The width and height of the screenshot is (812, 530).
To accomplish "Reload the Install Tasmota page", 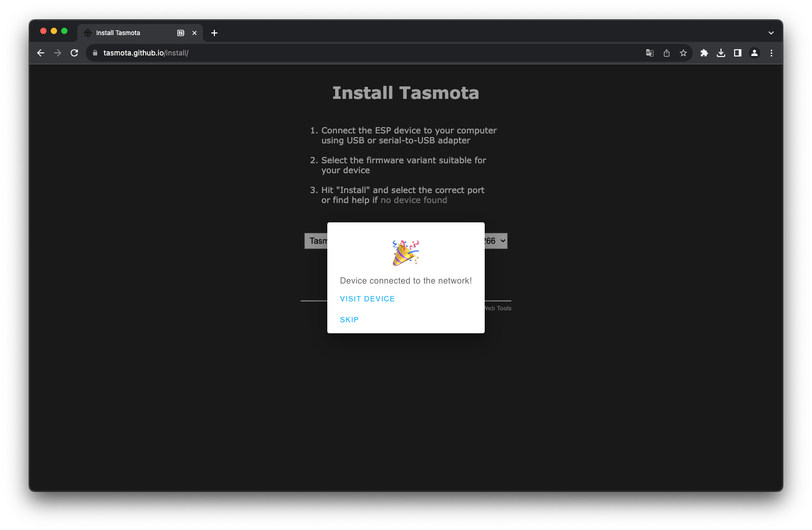I will pyautogui.click(x=74, y=53).
